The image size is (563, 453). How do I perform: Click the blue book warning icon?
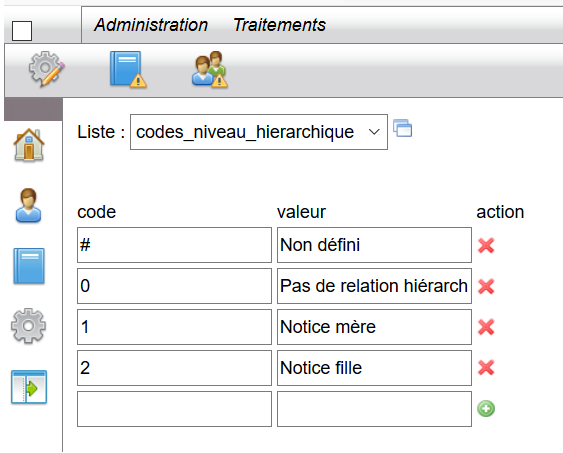pyautogui.click(x=128, y=69)
